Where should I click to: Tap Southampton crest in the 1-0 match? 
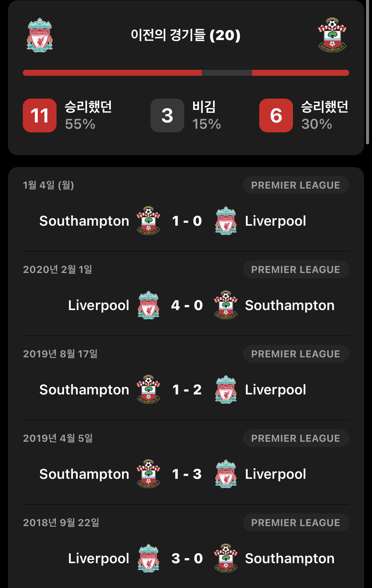[x=148, y=221]
